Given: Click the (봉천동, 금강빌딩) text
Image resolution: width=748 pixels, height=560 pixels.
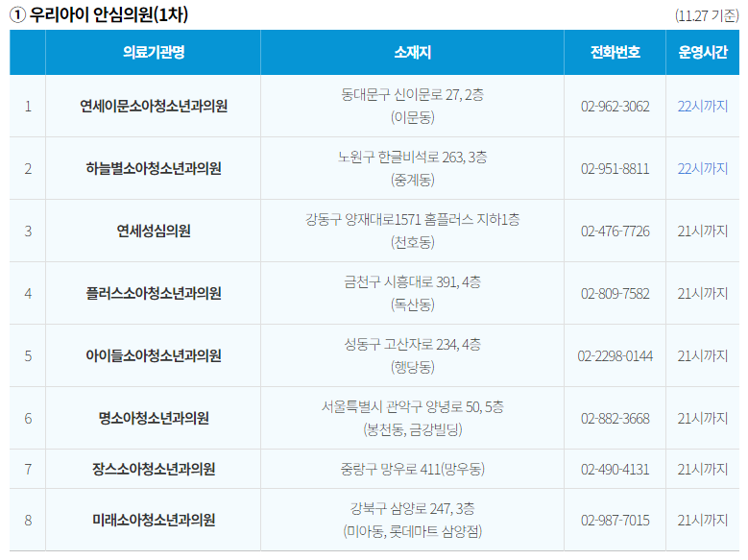Looking at the screenshot, I should (412, 429).
